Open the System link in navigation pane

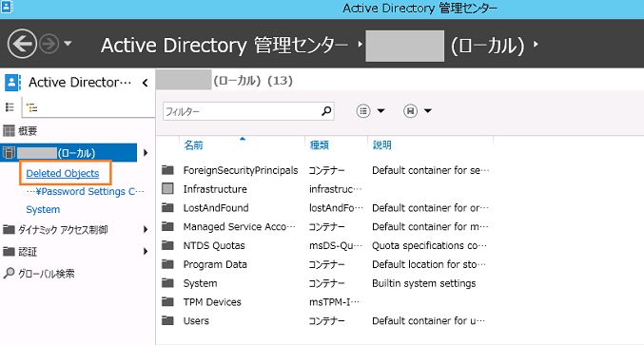pos(43,210)
